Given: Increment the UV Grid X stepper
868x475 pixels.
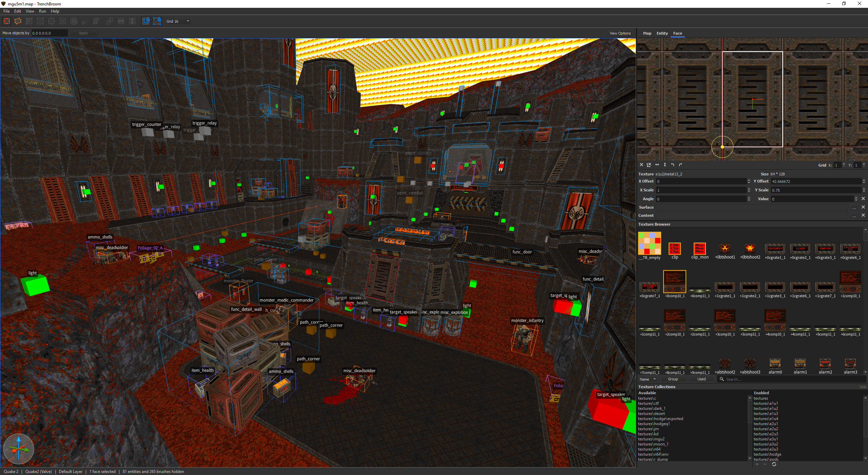Looking at the screenshot, I should click(x=844, y=164).
